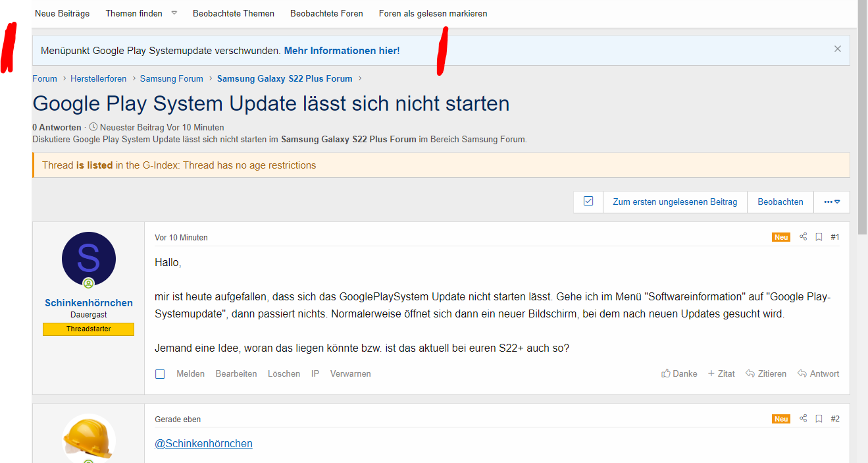The image size is (868, 463).
Task: Open Schinkenhörnchen's avatar with letter S
Action: point(88,259)
